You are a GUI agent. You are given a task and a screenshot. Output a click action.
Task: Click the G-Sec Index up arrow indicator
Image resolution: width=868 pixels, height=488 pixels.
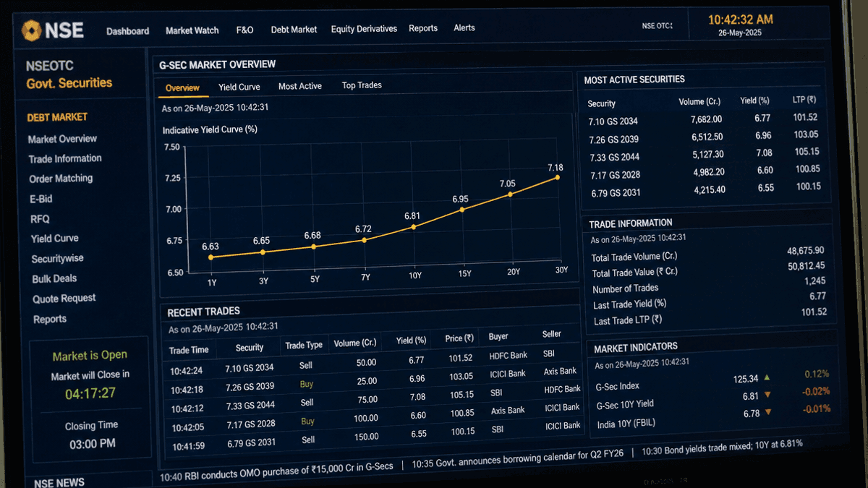pos(767,377)
